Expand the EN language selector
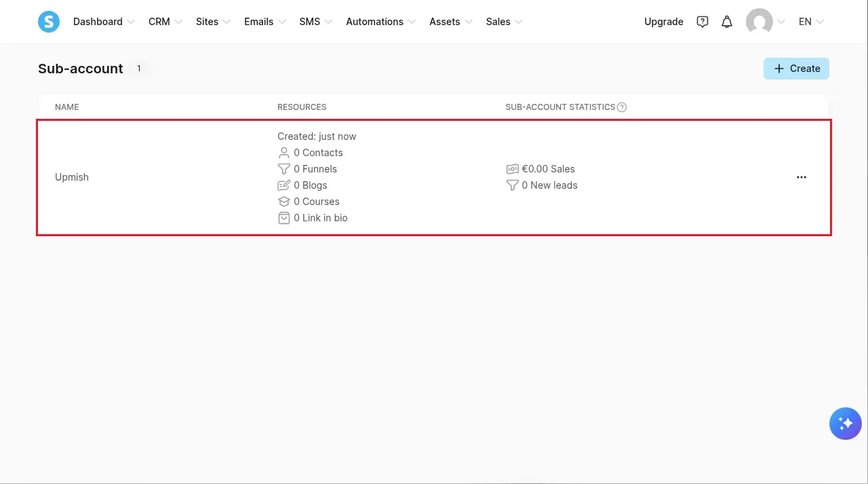This screenshot has height=484, width=868. (x=811, y=22)
